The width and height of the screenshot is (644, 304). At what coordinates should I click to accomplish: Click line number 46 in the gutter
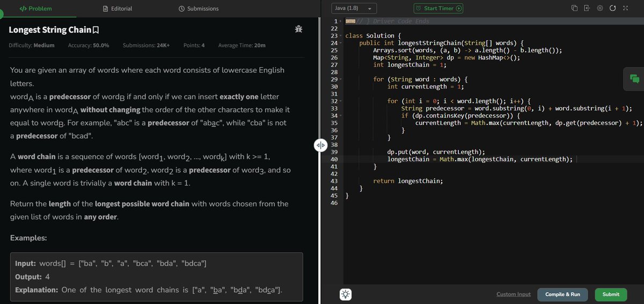pyautogui.click(x=334, y=203)
